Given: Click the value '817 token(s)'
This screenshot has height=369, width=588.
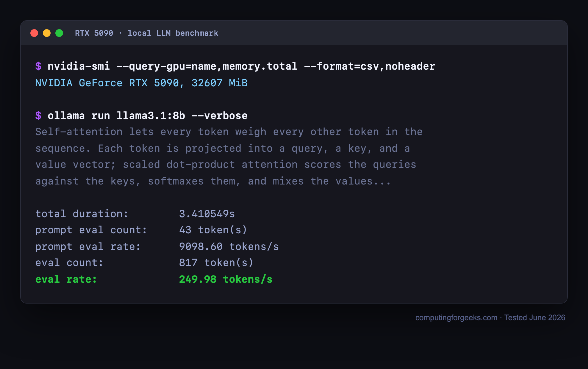Looking at the screenshot, I should [x=216, y=263].
